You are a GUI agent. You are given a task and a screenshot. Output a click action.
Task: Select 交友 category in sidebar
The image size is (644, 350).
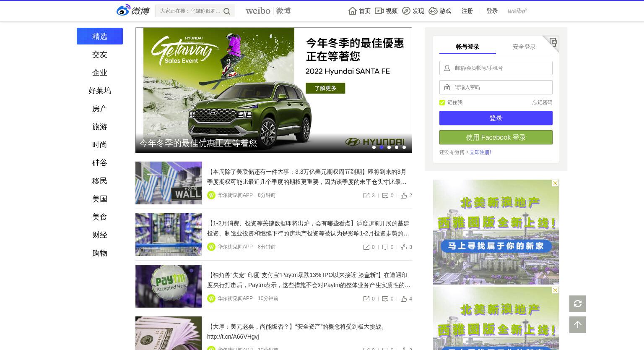(x=100, y=55)
